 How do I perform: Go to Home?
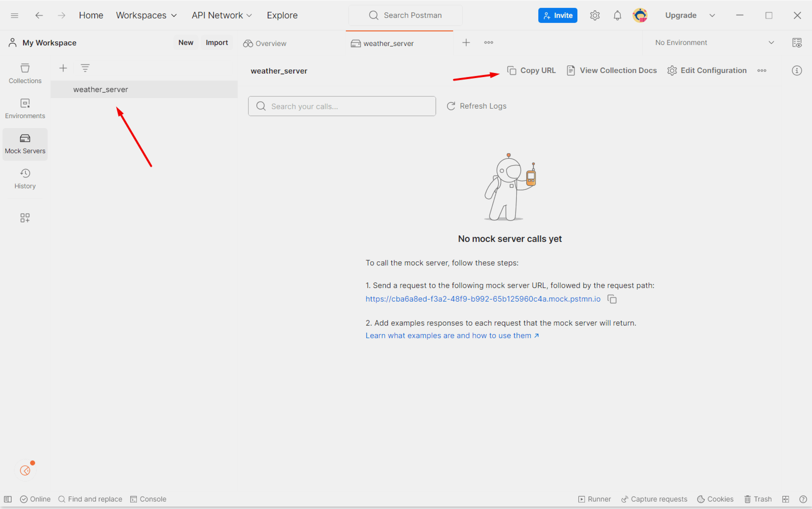(91, 16)
